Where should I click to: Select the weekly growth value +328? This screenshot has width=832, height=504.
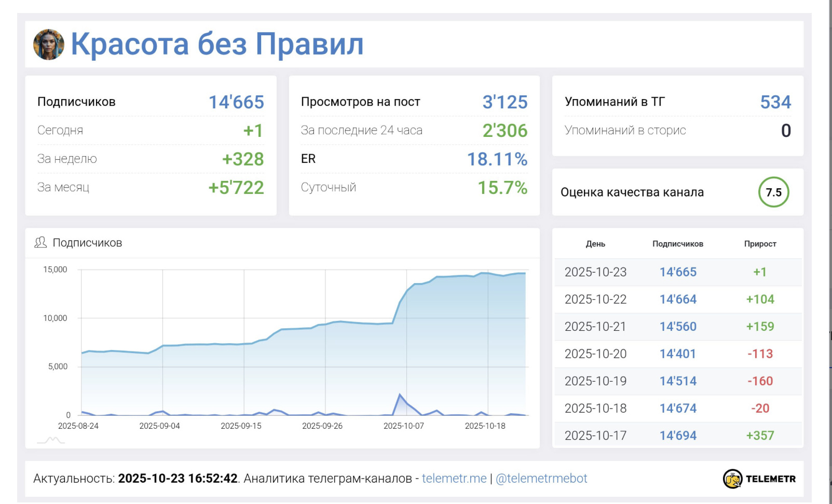point(243,159)
